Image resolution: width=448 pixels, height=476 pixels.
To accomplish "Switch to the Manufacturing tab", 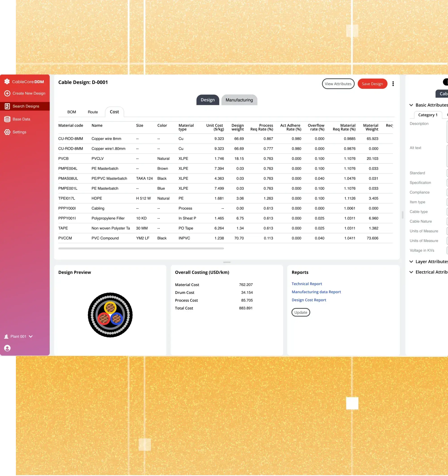I will click(239, 100).
